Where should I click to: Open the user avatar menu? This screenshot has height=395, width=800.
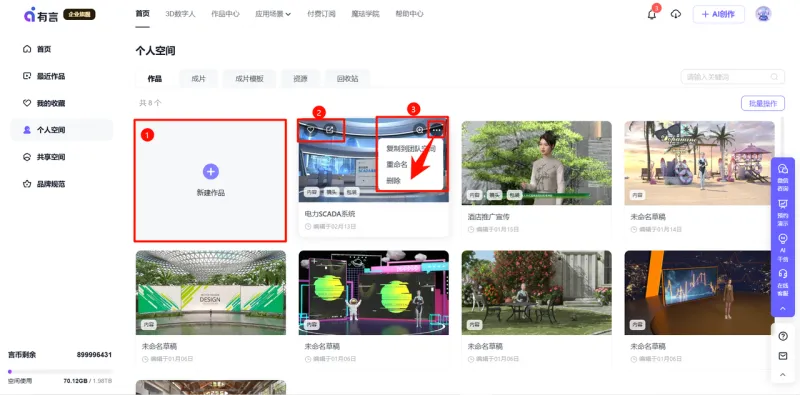(x=763, y=14)
